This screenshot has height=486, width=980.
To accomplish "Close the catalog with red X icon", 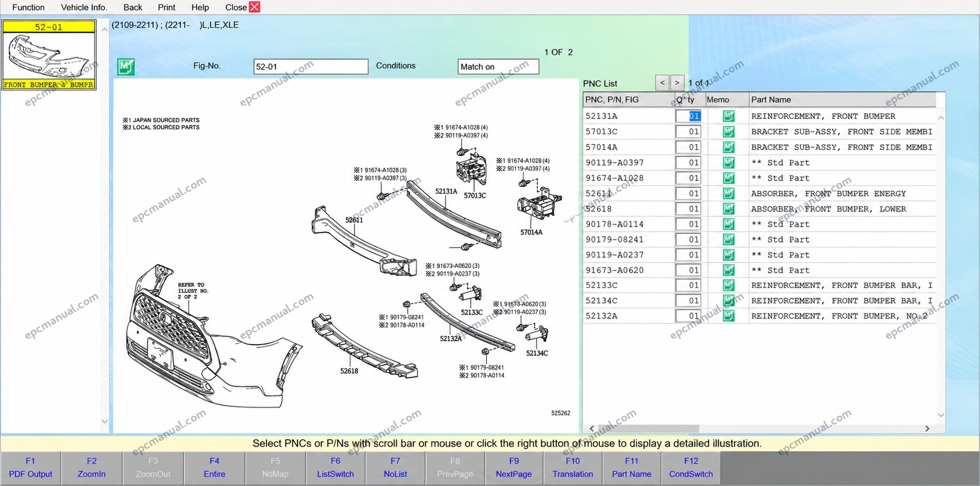I will pos(254,7).
